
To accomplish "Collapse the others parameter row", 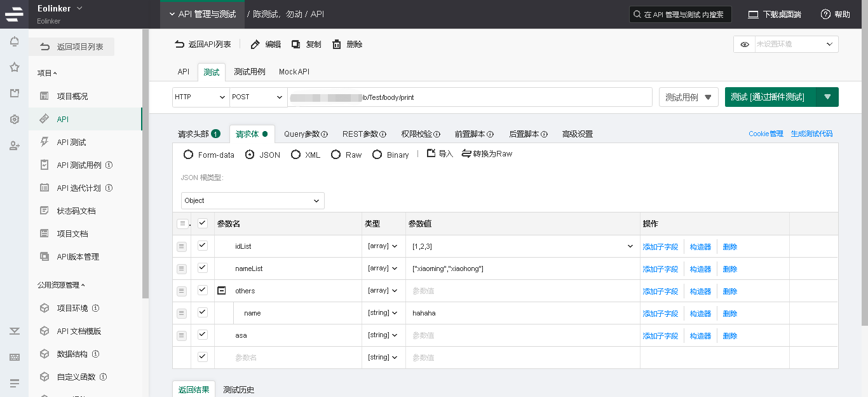I will [x=222, y=291].
